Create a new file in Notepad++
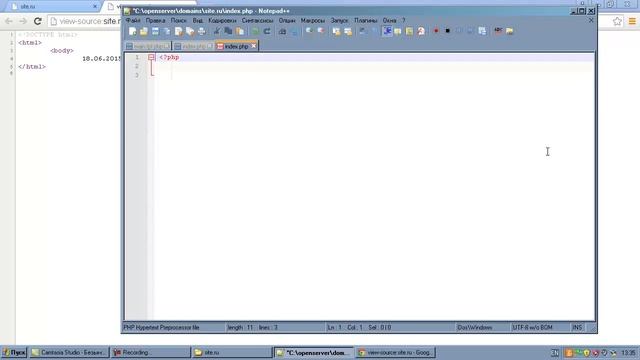Image resolution: width=640 pixels, height=360 pixels. tap(132, 31)
